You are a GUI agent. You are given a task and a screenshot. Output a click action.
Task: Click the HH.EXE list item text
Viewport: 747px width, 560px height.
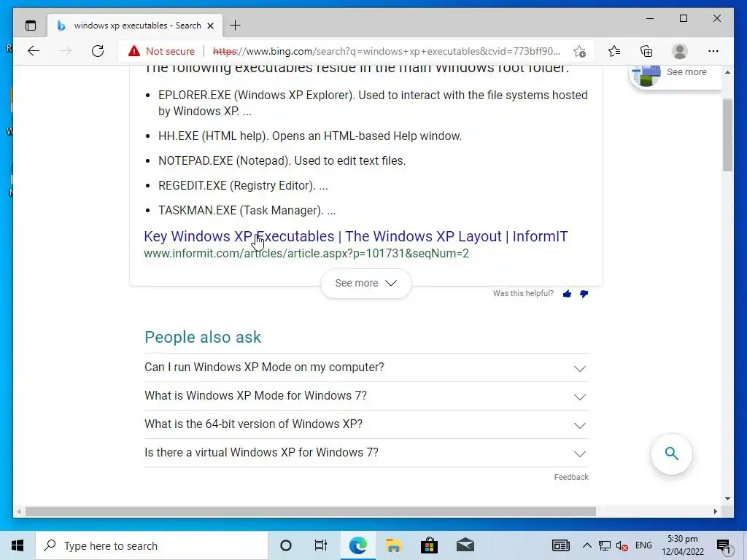(x=310, y=136)
